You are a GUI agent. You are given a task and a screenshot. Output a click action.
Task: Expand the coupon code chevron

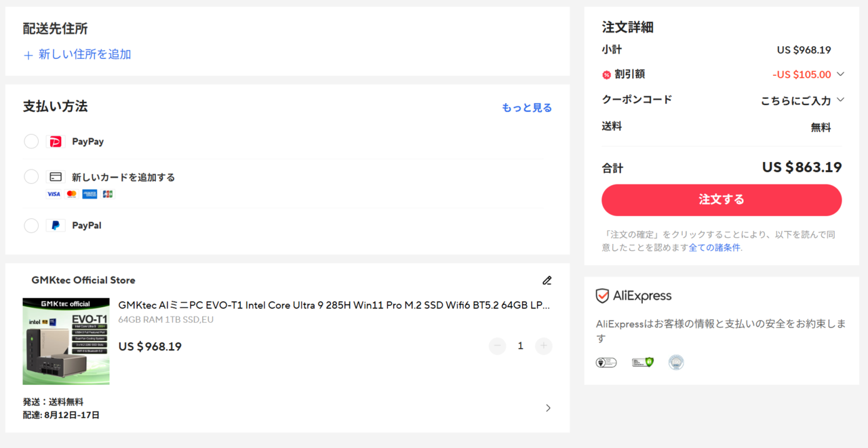pos(841,100)
